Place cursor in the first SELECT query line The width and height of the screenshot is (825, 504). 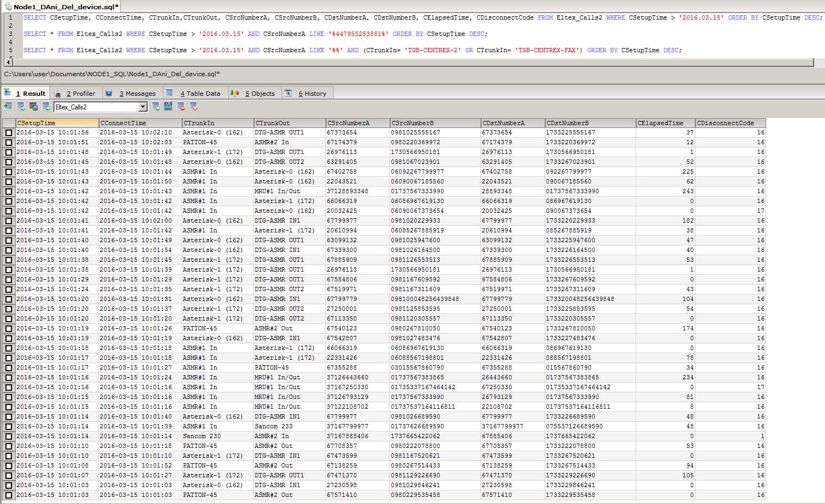coord(422,17)
